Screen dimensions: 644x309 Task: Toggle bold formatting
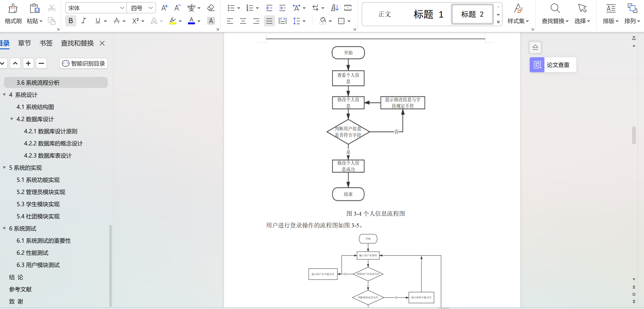pos(71,21)
